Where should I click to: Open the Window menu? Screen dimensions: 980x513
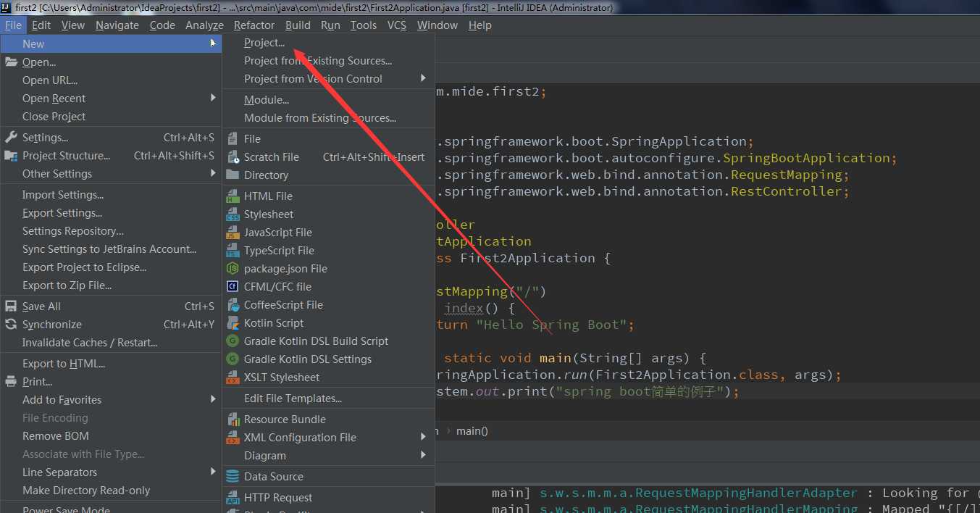pyautogui.click(x=437, y=25)
